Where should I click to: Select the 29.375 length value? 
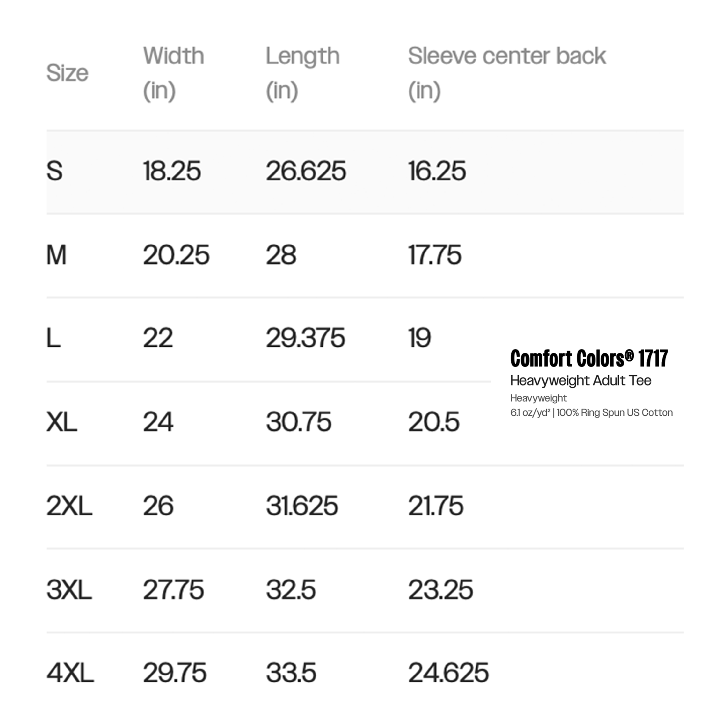[x=305, y=338]
